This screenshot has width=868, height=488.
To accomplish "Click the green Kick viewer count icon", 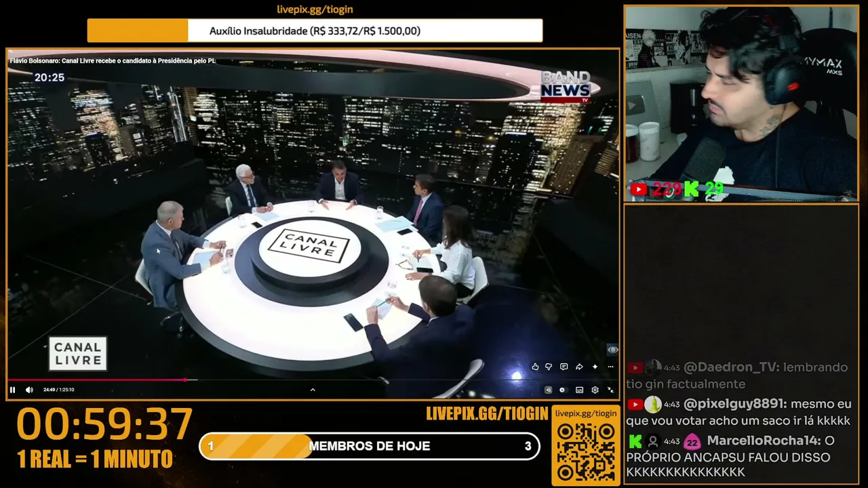I will [x=691, y=189].
